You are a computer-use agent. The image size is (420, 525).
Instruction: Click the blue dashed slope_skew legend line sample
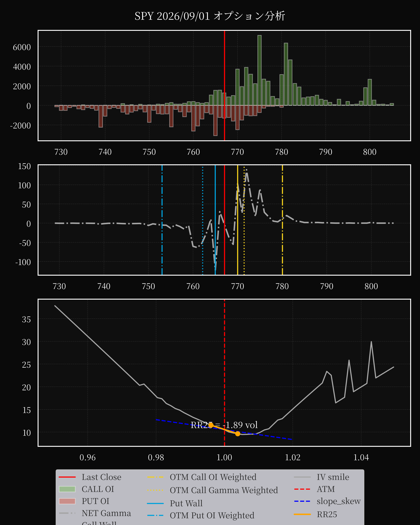pos(302,501)
